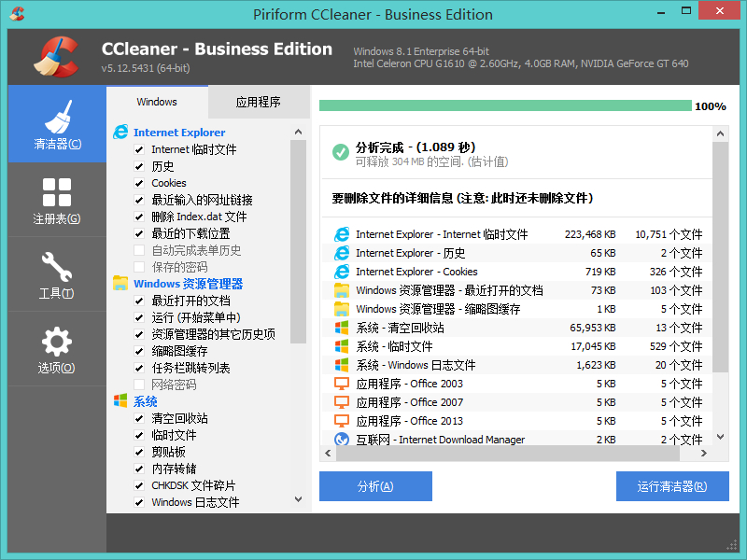The height and width of the screenshot is (560, 747).
Task: Click the options list vertical scrollbar thumb
Action: point(298,242)
